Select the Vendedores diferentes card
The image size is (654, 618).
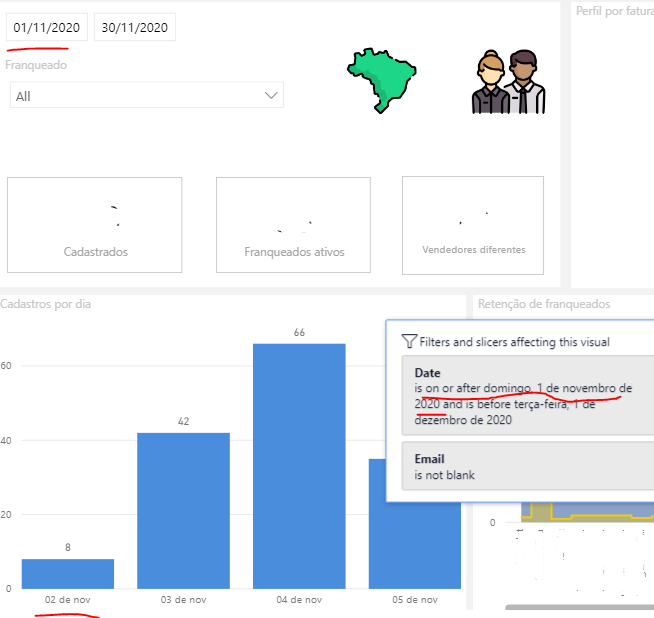tap(473, 226)
